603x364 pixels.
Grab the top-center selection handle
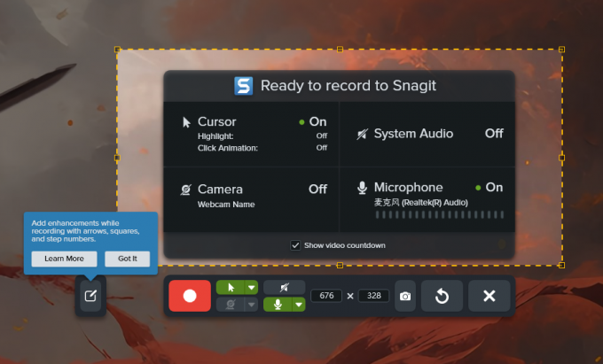[340, 49]
